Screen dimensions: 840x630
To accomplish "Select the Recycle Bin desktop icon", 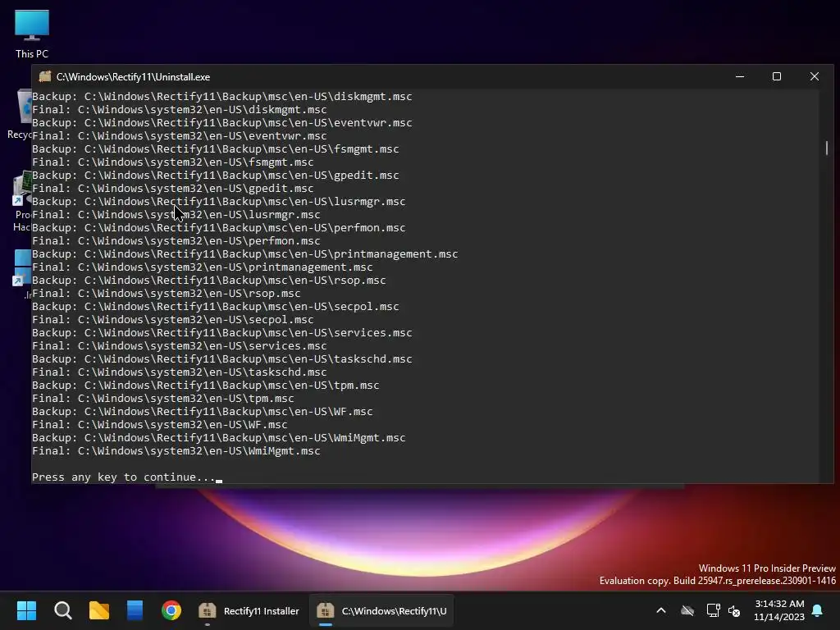I will tap(21, 115).
